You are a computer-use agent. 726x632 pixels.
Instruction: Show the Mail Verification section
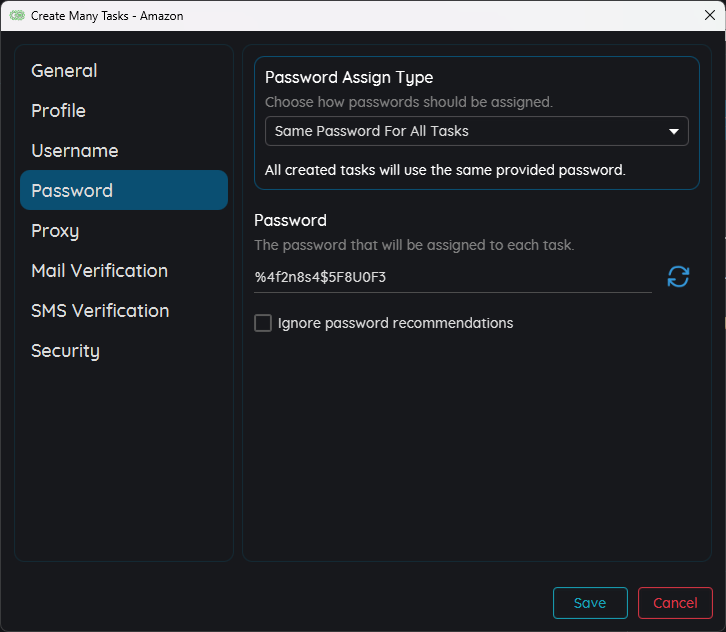(99, 271)
